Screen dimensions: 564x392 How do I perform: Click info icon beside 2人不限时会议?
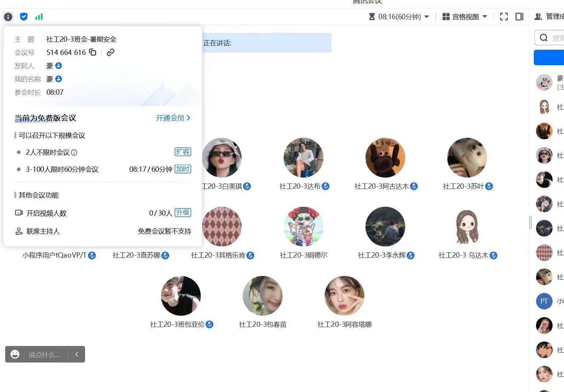point(74,153)
